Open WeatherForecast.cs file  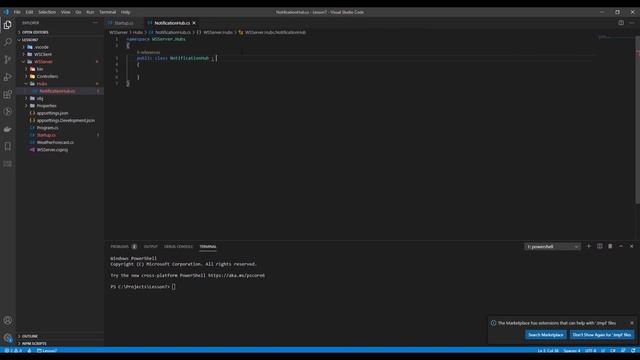point(55,142)
